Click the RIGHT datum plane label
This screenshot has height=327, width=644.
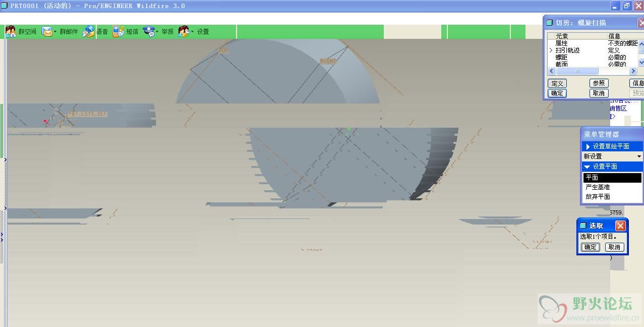point(328,61)
